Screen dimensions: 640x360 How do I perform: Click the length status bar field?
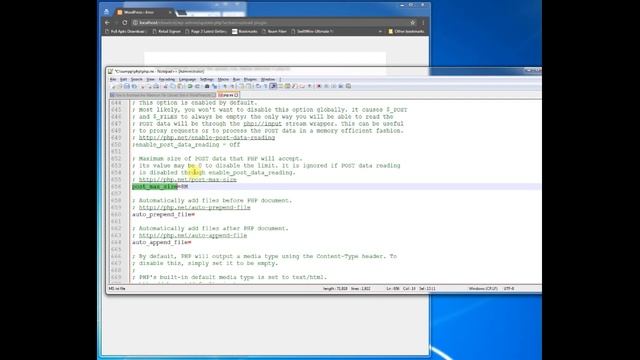(335, 289)
